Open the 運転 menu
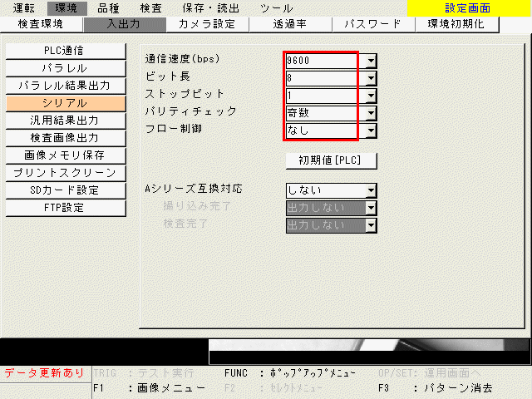The height and width of the screenshot is (399, 532). click(x=23, y=7)
